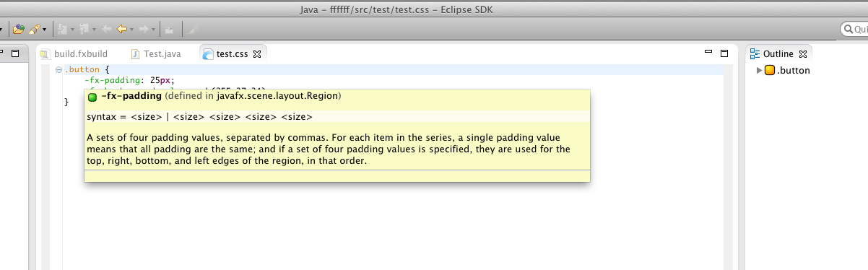
Task: Click the Last Edit Location arrow icon
Action: (106, 29)
